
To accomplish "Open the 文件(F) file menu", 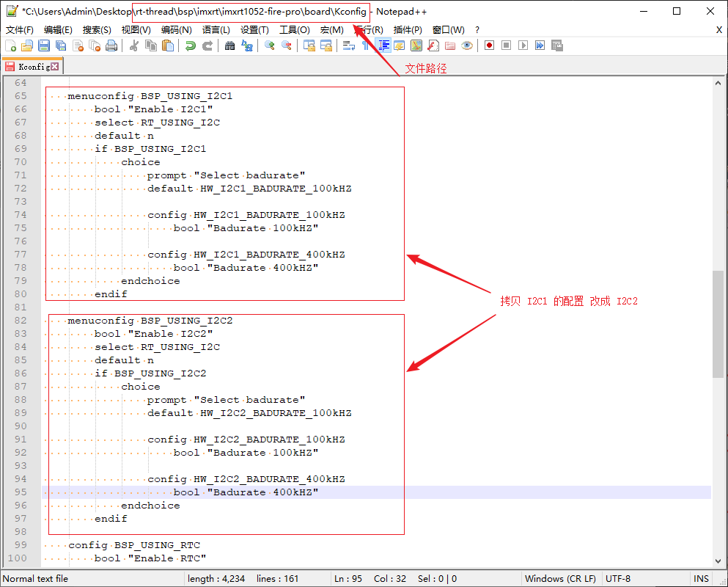I will [x=20, y=30].
